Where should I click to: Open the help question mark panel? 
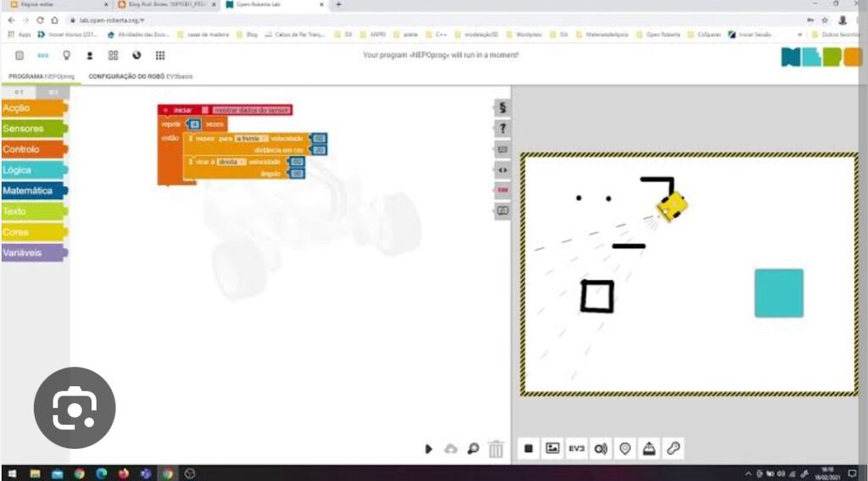tap(503, 129)
